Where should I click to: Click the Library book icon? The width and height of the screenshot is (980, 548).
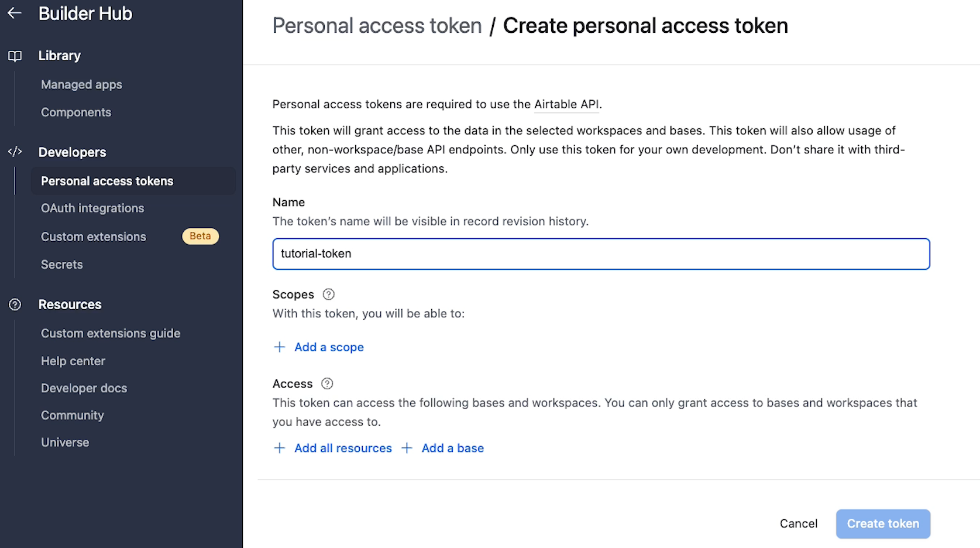[x=15, y=56]
